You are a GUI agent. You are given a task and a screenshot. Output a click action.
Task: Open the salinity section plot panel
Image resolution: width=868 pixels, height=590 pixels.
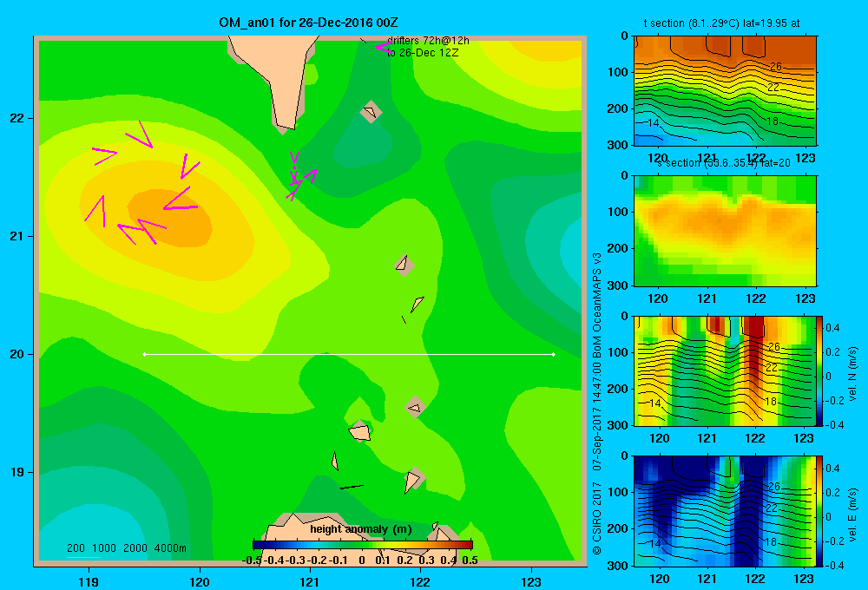(725, 231)
